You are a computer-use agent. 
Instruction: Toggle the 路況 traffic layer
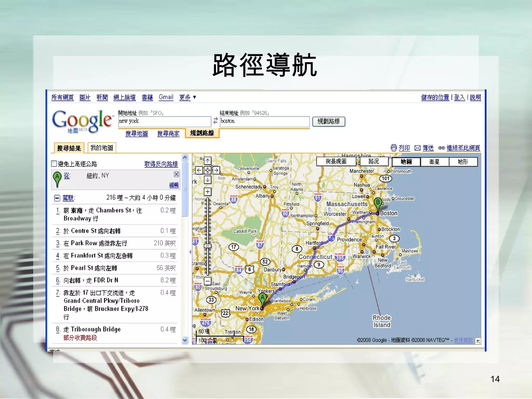click(374, 162)
